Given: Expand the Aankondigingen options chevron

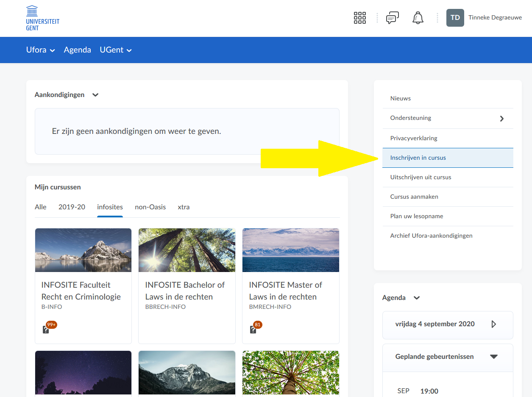Looking at the screenshot, I should (x=95, y=95).
